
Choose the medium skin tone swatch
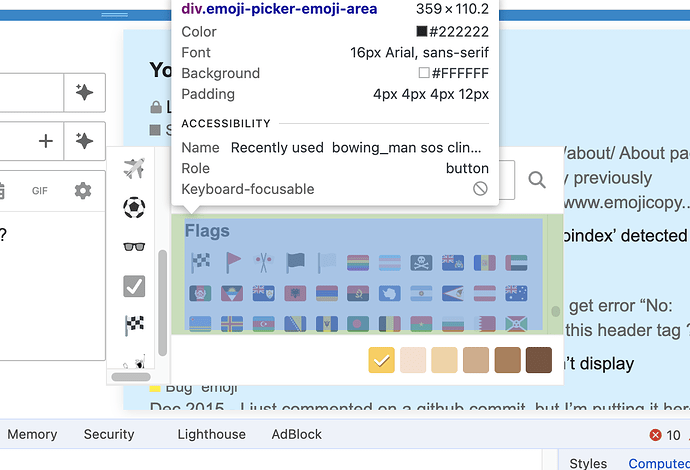[x=476, y=360]
